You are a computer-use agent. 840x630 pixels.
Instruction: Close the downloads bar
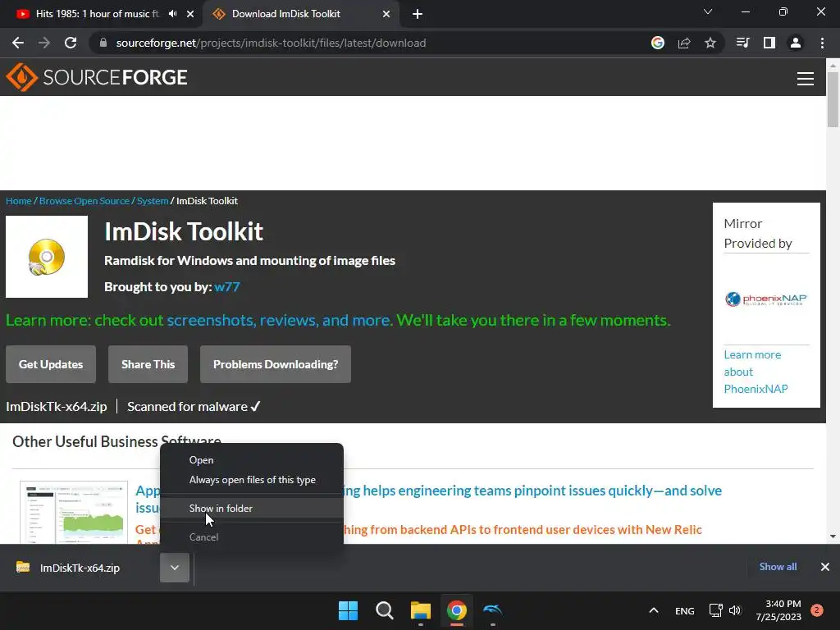point(825,567)
